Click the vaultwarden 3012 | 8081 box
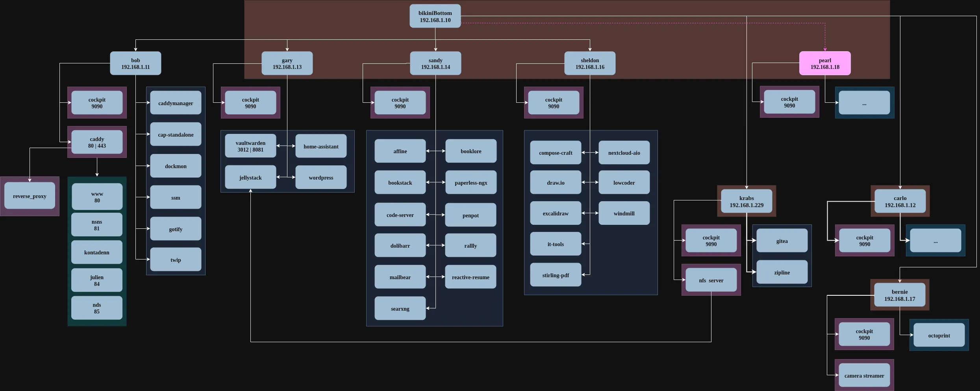 pyautogui.click(x=250, y=146)
